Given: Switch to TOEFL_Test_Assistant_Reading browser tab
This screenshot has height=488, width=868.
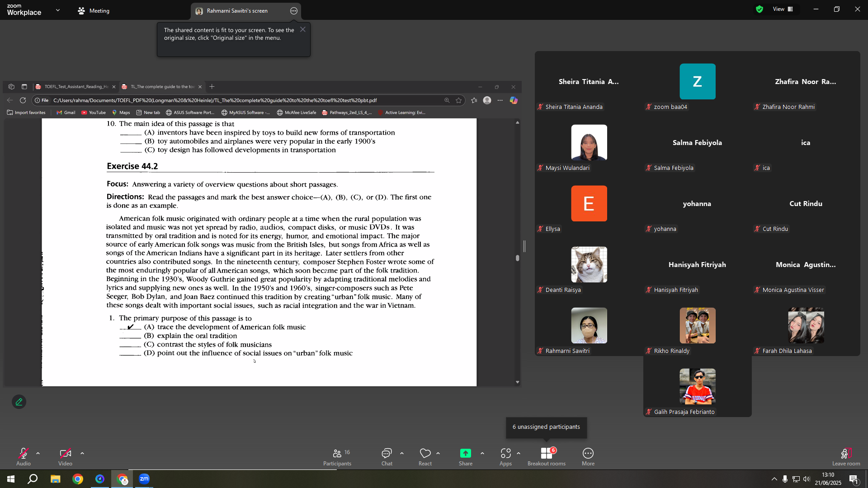Looking at the screenshot, I should point(75,87).
